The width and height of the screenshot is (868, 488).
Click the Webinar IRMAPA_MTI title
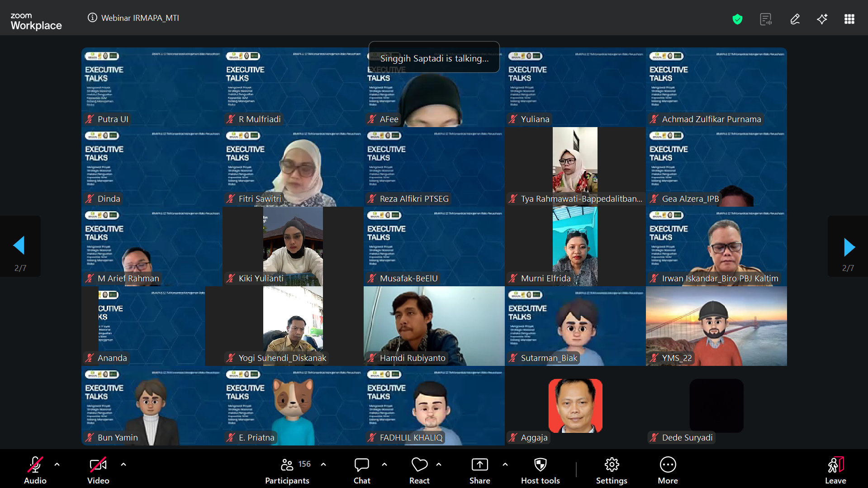140,18
